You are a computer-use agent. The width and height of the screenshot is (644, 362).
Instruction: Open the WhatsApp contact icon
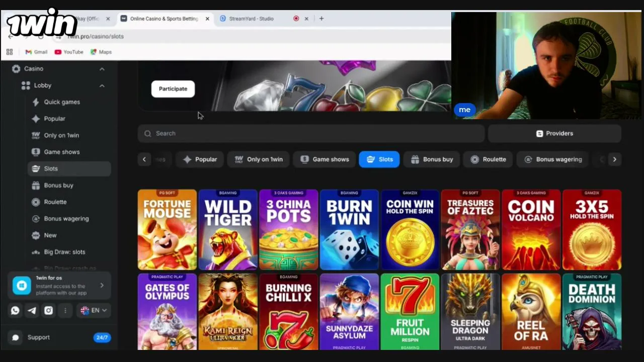click(15, 310)
